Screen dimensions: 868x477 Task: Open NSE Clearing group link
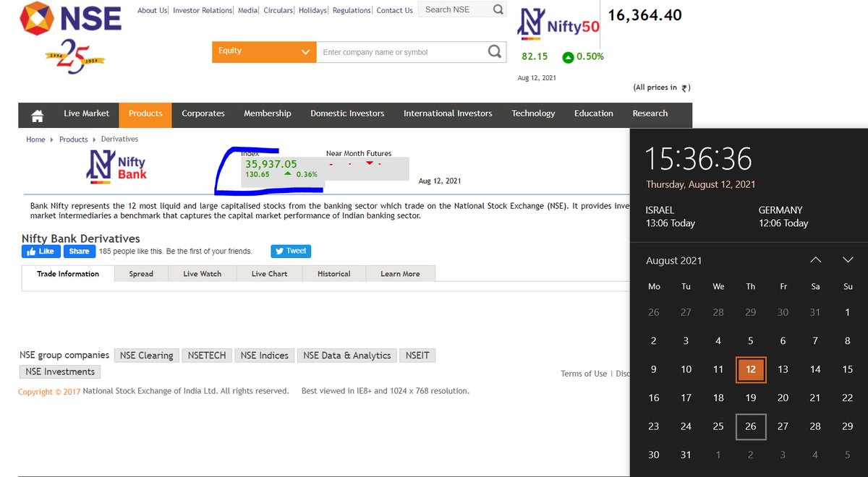pos(146,356)
